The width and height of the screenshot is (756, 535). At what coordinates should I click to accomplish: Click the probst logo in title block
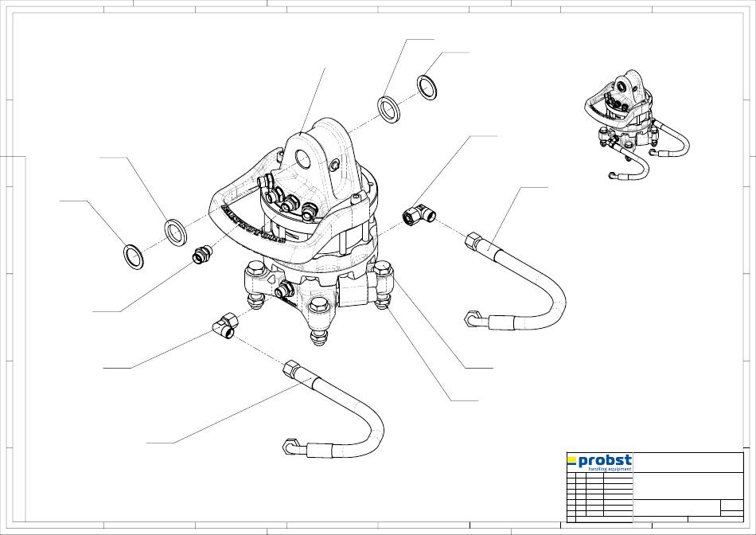click(x=599, y=463)
